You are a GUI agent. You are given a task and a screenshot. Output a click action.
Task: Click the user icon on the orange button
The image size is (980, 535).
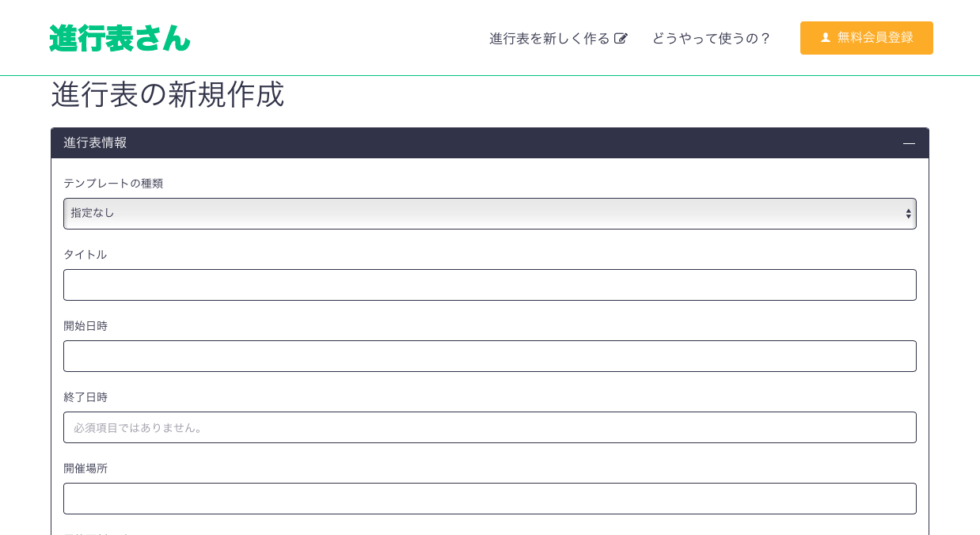tap(826, 38)
